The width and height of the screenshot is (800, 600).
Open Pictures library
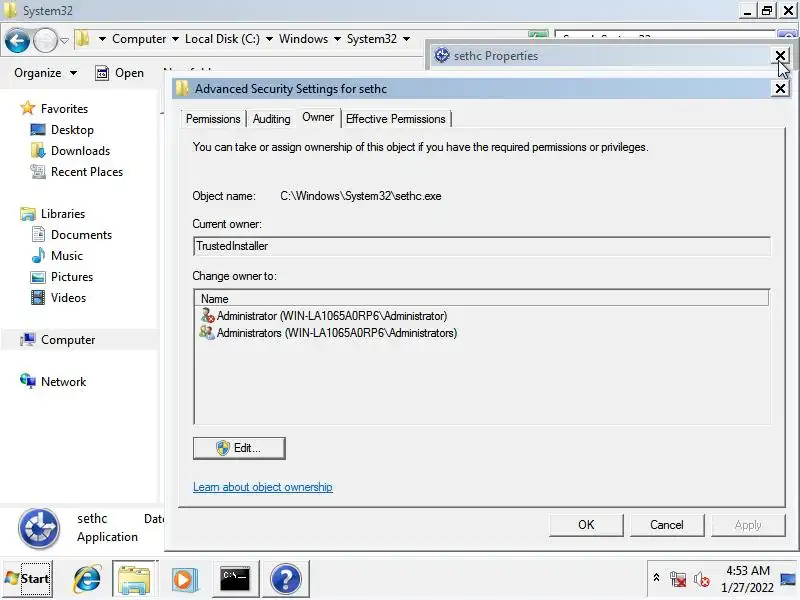click(72, 277)
